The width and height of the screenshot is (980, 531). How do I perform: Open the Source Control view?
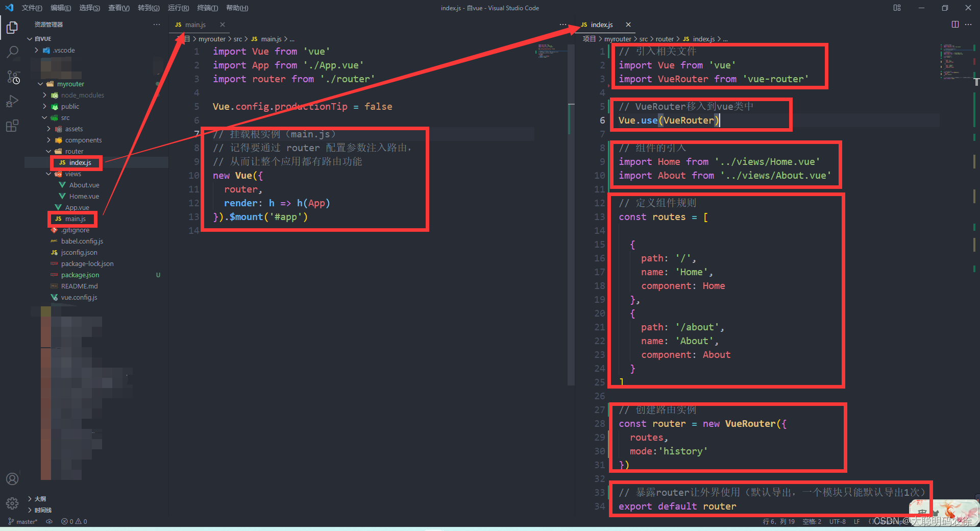pyautogui.click(x=12, y=77)
